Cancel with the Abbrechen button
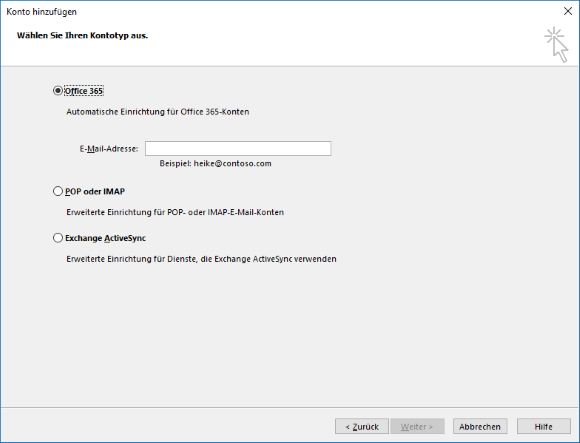The image size is (580, 443). tap(480, 426)
